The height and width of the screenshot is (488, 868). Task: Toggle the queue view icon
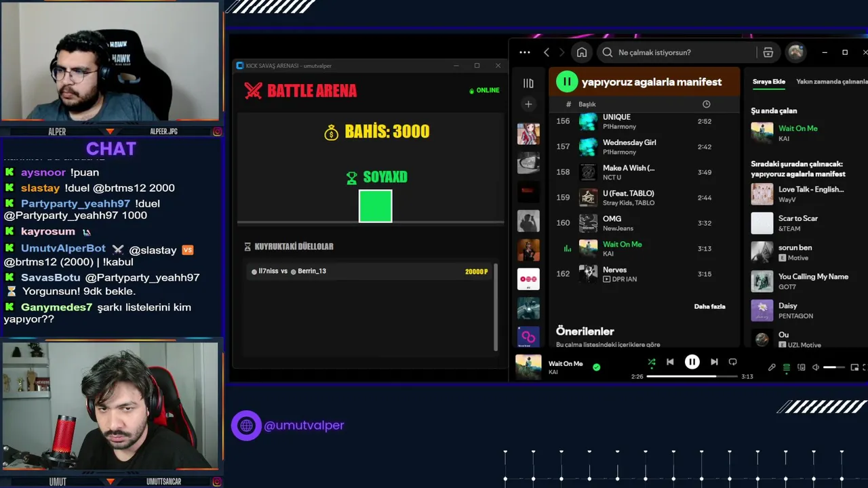point(787,367)
